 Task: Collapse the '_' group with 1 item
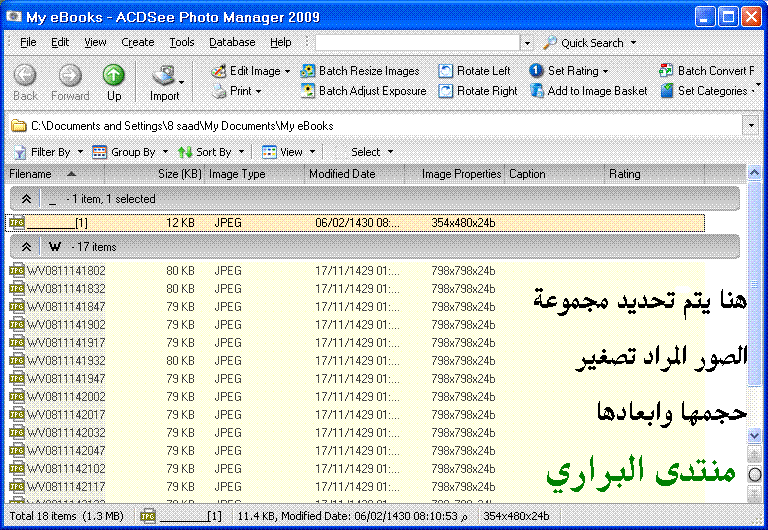26,199
